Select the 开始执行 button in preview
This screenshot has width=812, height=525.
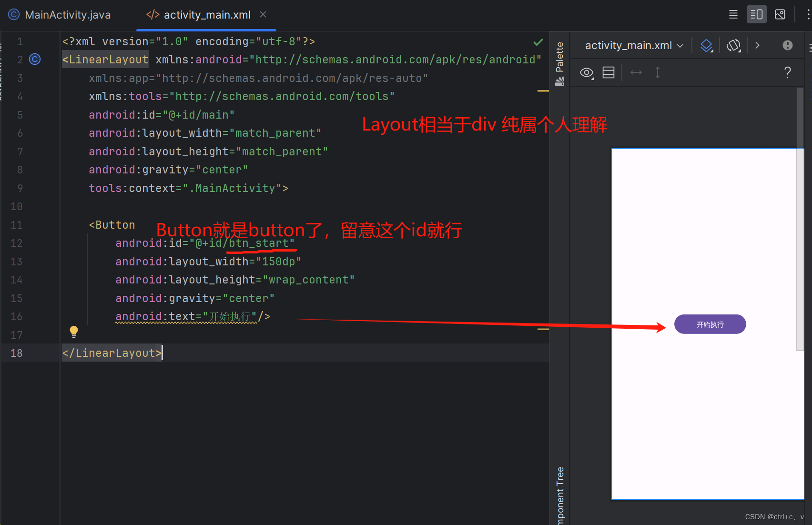pyautogui.click(x=710, y=324)
